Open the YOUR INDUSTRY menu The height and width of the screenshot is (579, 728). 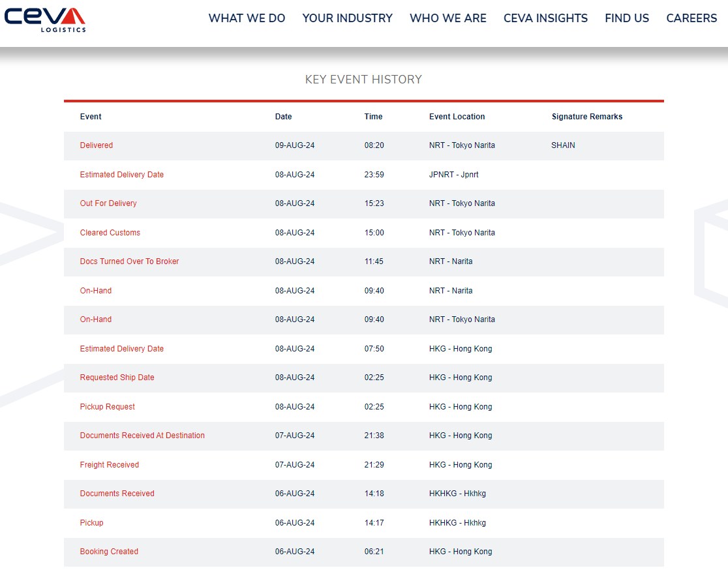coord(347,18)
